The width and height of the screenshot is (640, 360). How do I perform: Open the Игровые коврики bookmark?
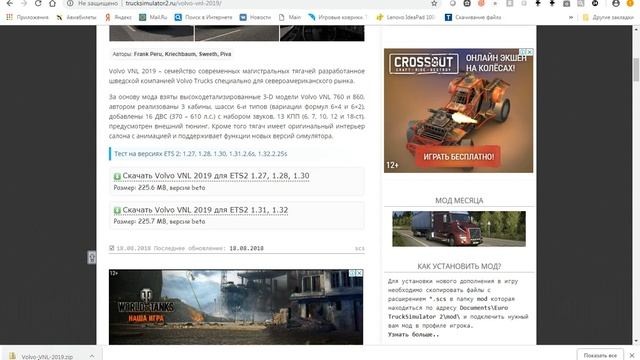(338, 17)
